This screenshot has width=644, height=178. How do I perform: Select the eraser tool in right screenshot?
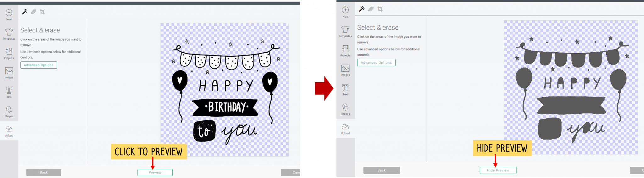(x=371, y=9)
